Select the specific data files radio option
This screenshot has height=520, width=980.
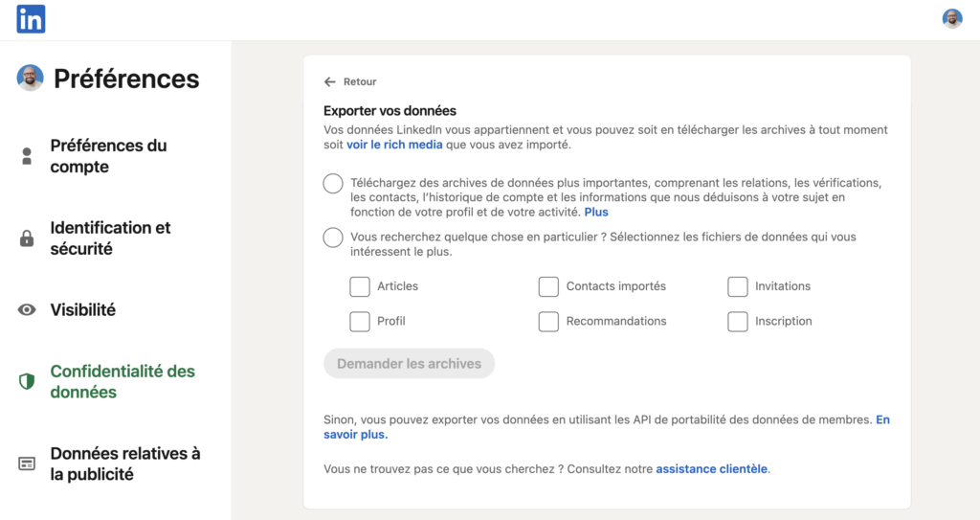tap(333, 237)
